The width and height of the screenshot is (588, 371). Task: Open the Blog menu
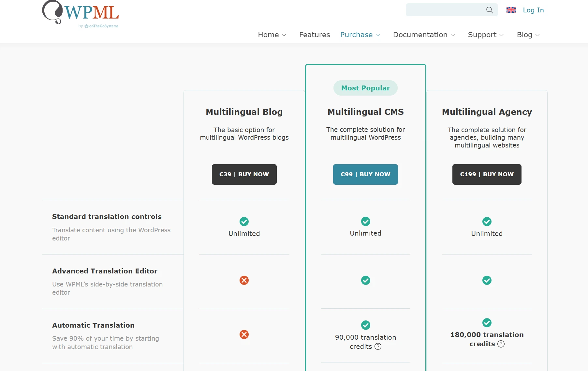[x=528, y=35]
